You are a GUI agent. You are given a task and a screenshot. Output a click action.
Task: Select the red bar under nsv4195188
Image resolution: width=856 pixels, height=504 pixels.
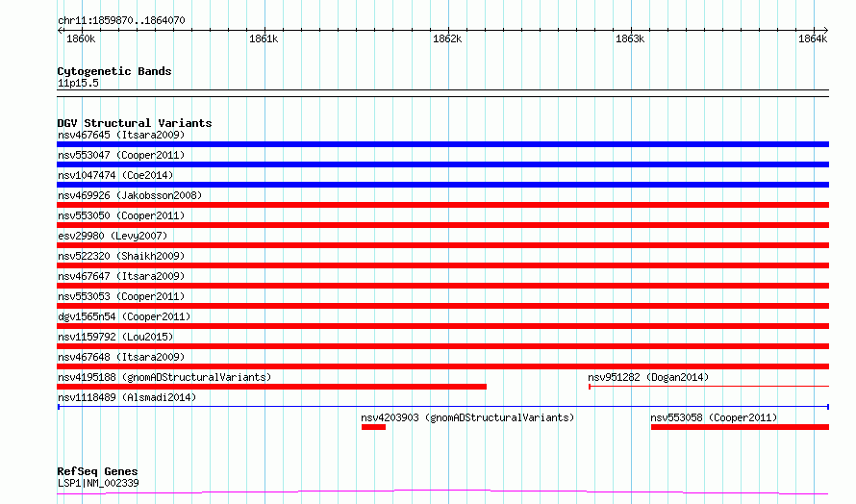click(271, 387)
